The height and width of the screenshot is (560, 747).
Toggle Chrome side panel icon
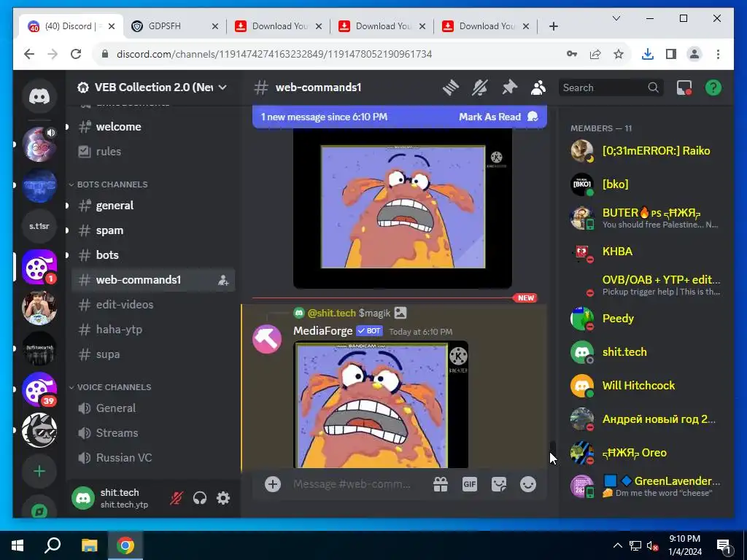click(x=671, y=54)
